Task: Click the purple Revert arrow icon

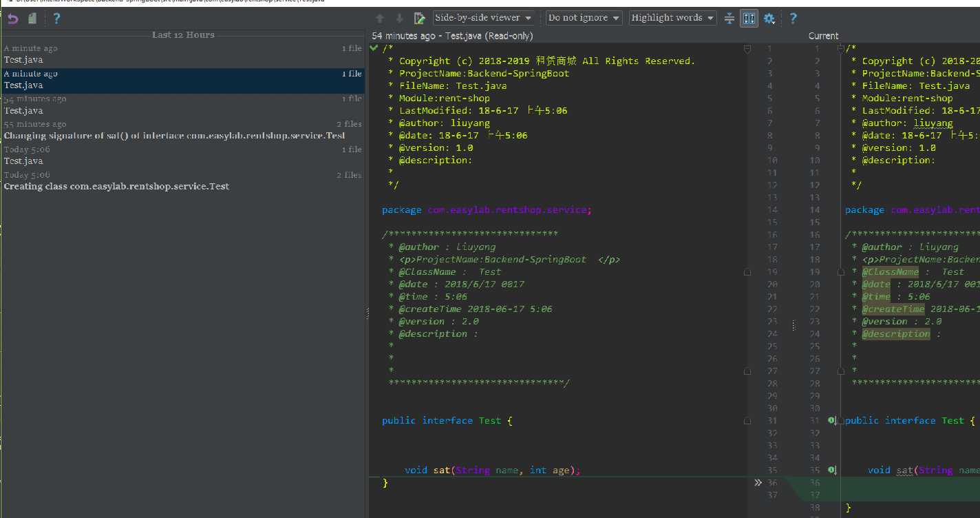Action: [12, 19]
